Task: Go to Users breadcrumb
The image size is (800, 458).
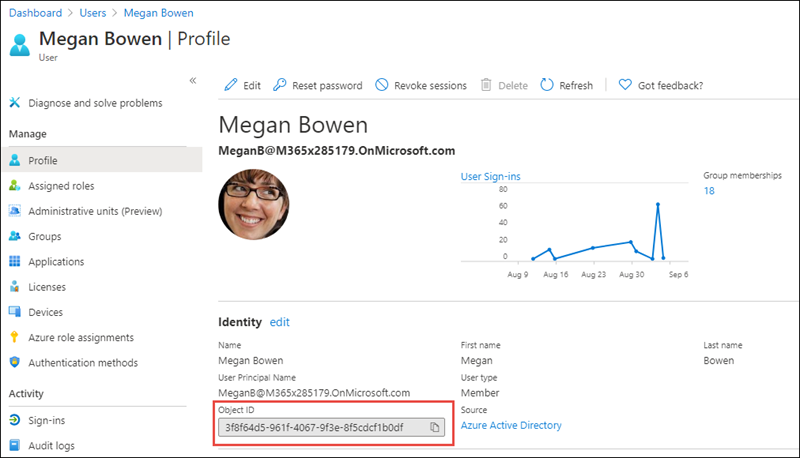Action: [x=92, y=13]
